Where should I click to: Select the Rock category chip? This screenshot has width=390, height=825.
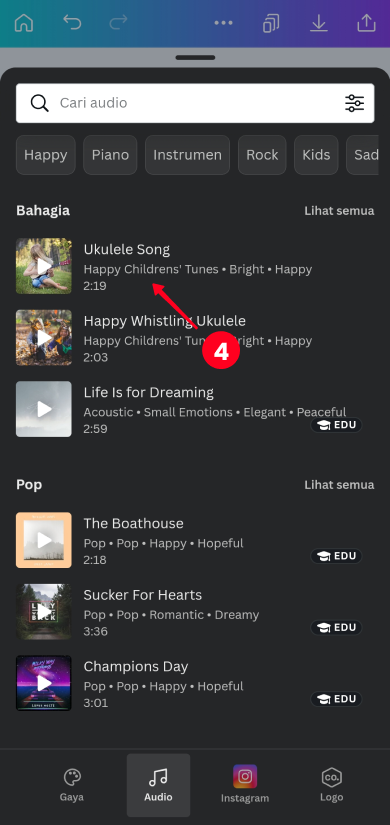click(262, 155)
